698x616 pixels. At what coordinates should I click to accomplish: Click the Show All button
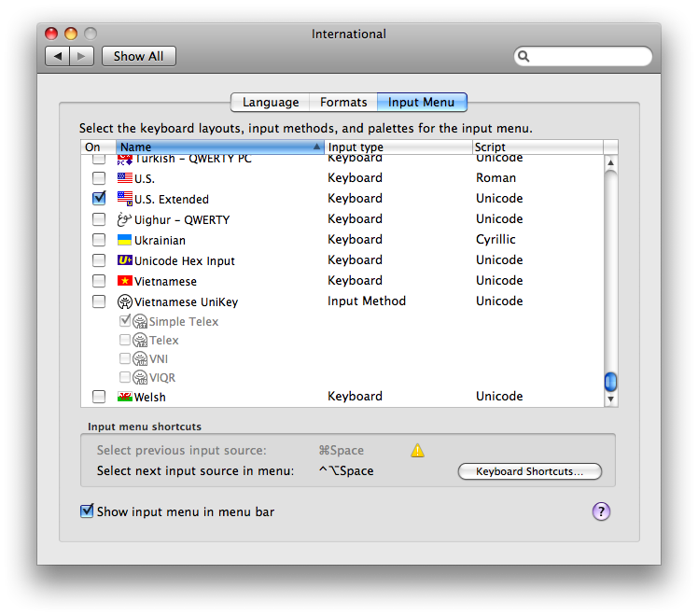[x=138, y=56]
